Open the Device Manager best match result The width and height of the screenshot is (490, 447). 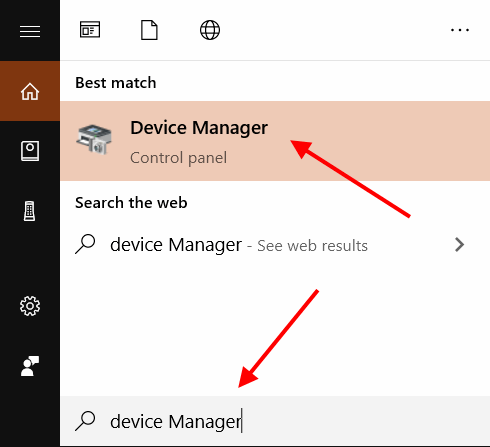275,141
